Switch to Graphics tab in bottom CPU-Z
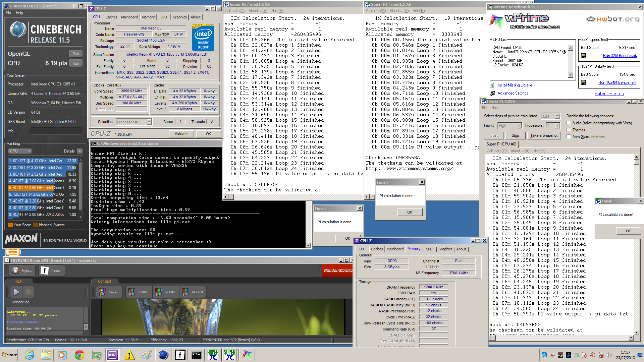This screenshot has width=644, height=362. point(445,249)
